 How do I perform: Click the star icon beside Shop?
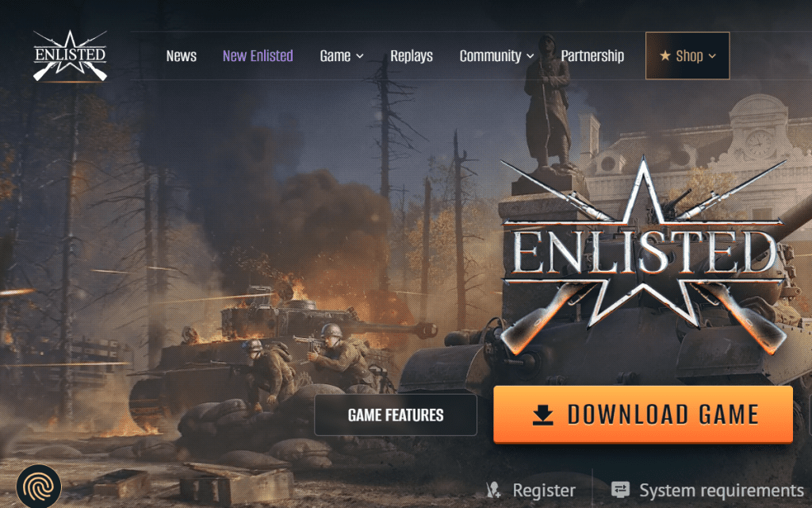(665, 56)
